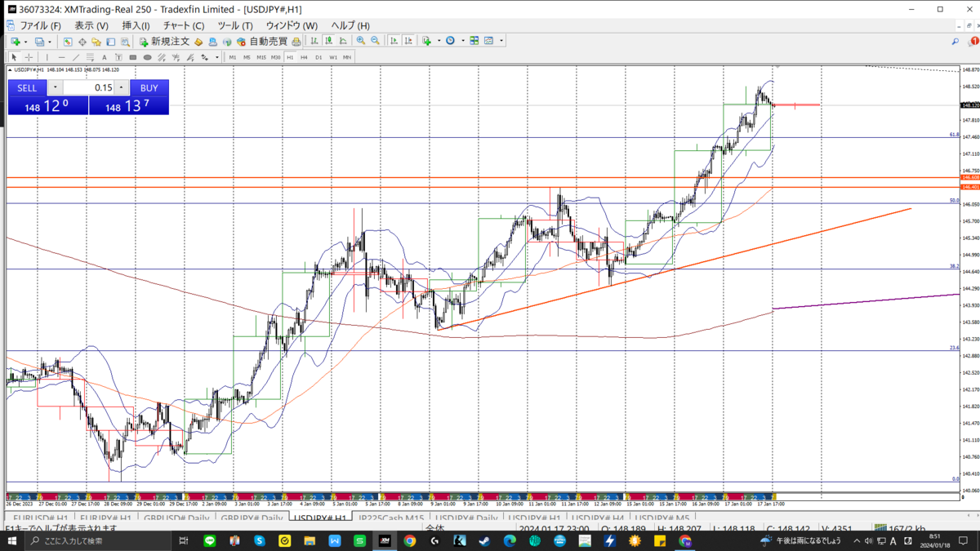Select the MN timeframe button
Screen dimensions: 980x551
pyautogui.click(x=347, y=57)
